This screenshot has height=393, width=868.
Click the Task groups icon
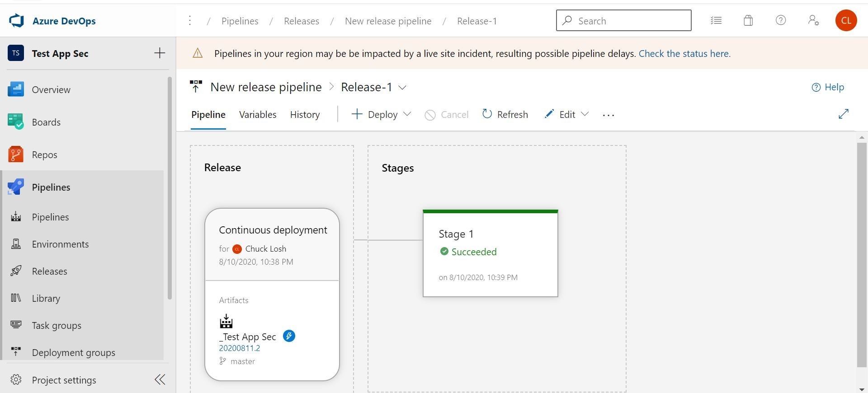16,325
